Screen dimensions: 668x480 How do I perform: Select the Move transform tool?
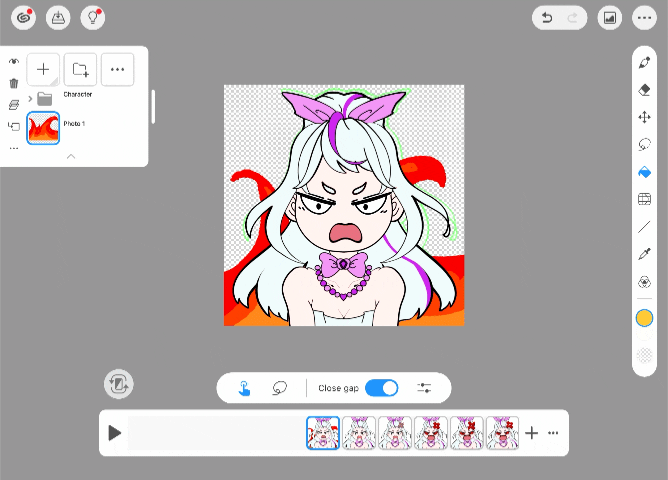645,117
